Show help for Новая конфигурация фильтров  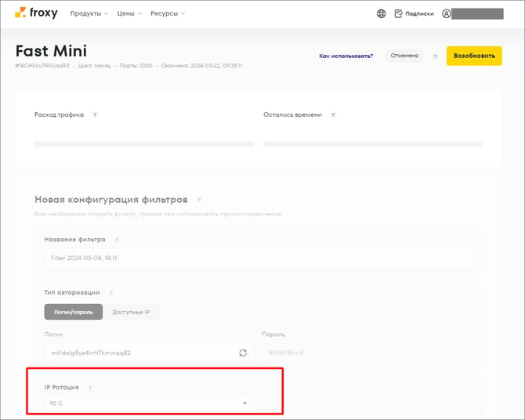(199, 200)
